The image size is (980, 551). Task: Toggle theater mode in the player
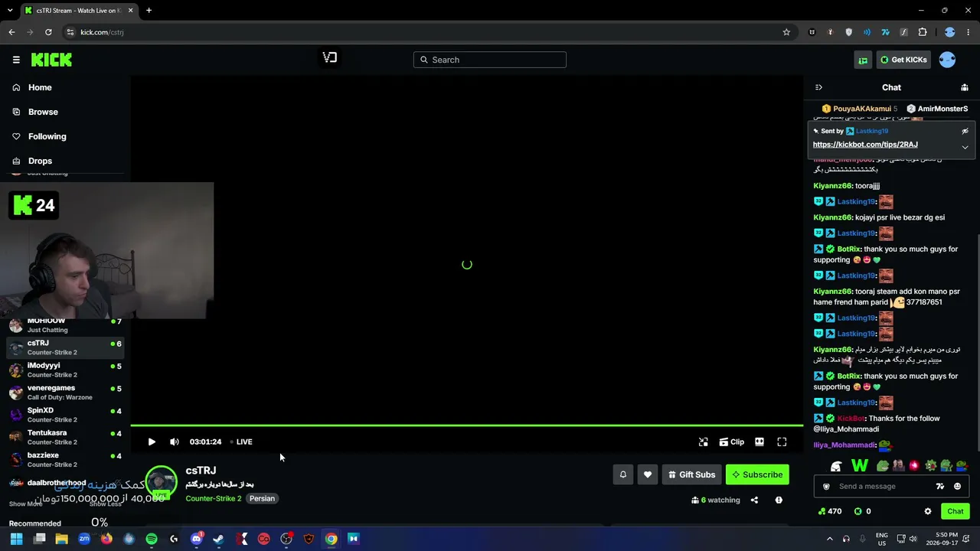(759, 442)
